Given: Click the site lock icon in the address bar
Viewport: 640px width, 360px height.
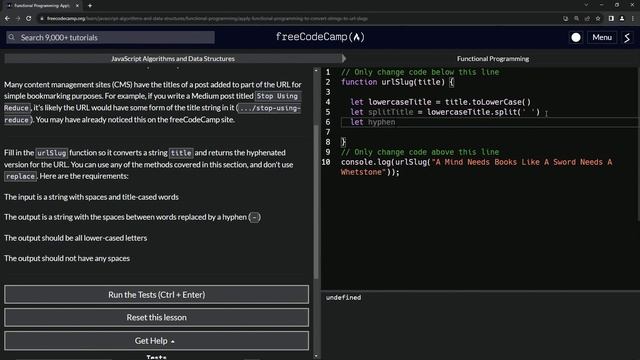Looking at the screenshot, I should [x=42, y=18].
